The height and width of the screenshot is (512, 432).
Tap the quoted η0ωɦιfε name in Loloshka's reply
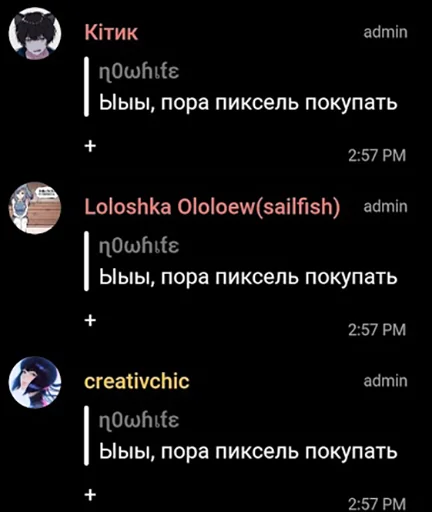pyautogui.click(x=139, y=246)
